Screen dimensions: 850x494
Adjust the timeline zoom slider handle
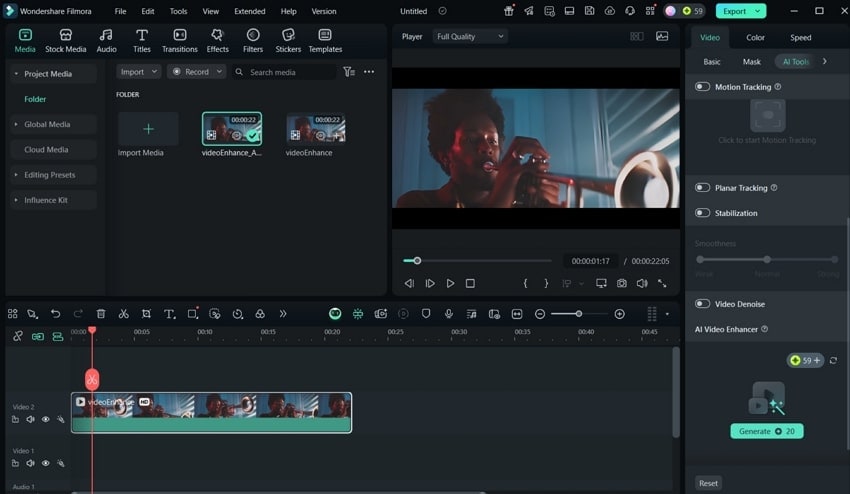point(578,314)
